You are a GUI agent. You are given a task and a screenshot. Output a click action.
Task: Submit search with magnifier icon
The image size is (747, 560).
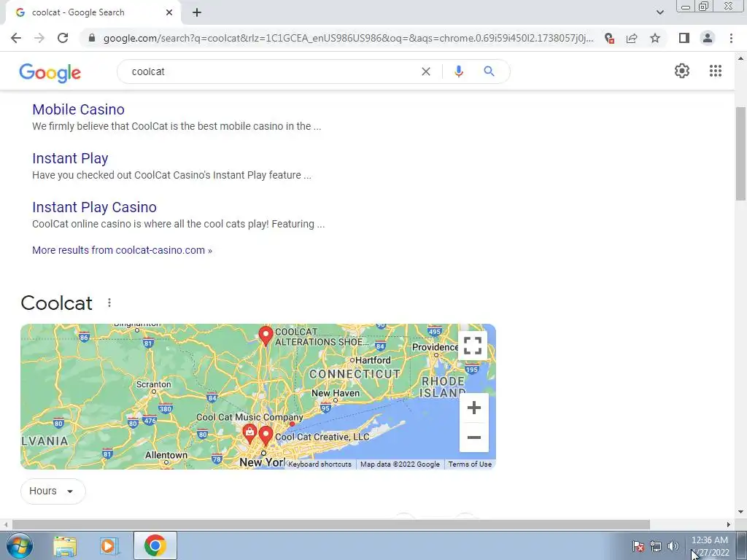coord(489,71)
